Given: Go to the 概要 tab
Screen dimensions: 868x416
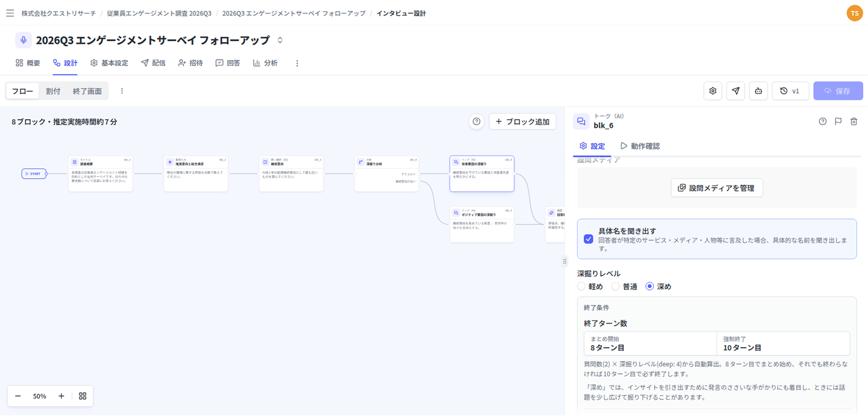Looking at the screenshot, I should coord(28,63).
